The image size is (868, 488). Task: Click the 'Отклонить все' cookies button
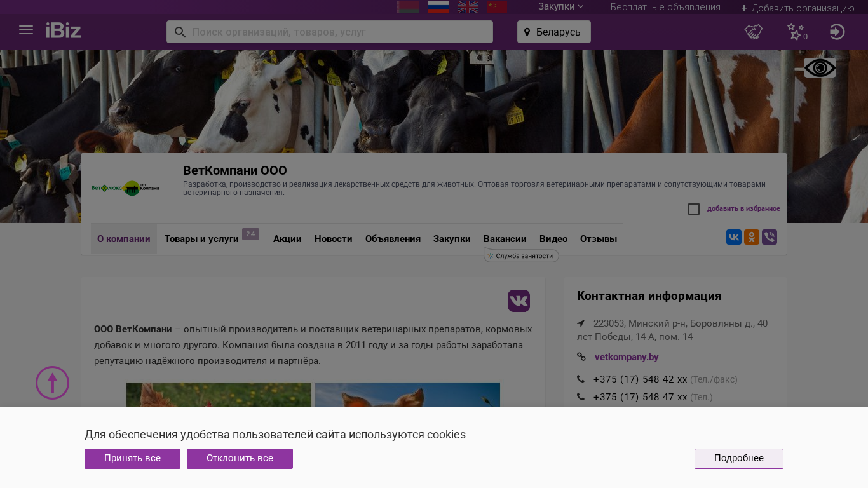coord(240,459)
